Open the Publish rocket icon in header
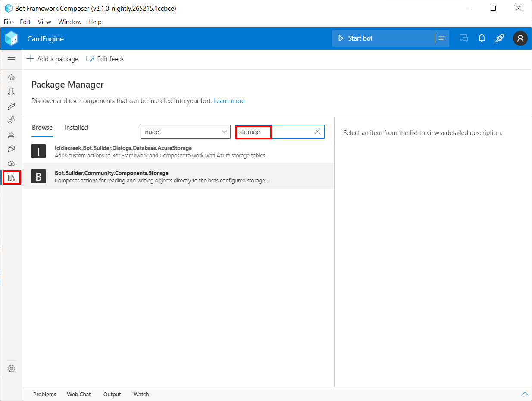 coord(500,38)
